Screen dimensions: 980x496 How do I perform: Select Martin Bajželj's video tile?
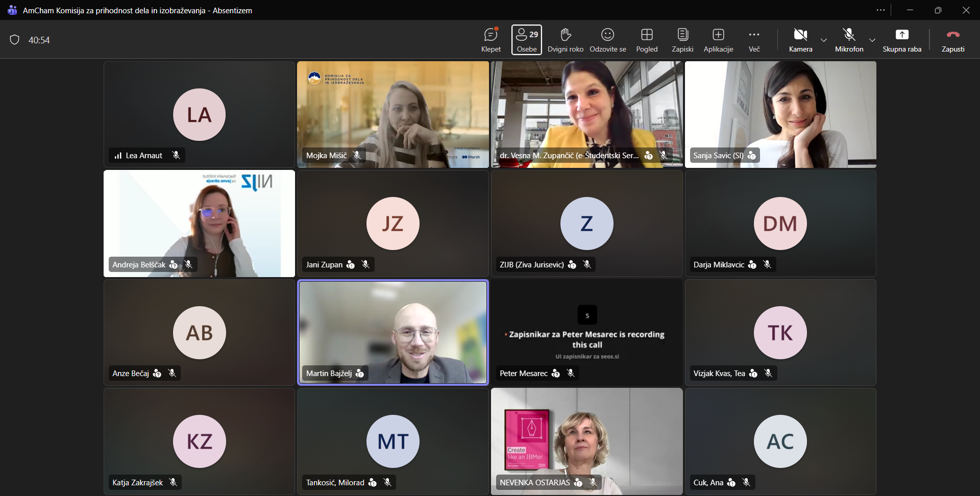pos(393,332)
